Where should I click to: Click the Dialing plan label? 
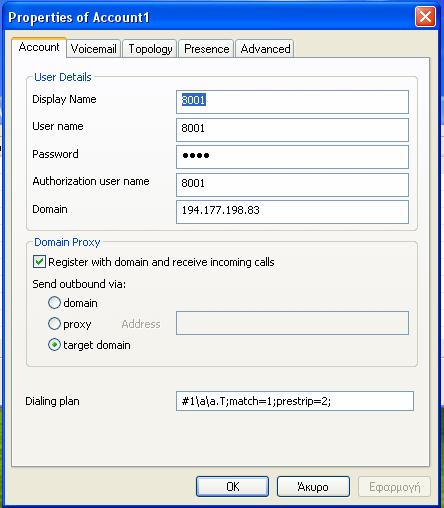[52, 401]
